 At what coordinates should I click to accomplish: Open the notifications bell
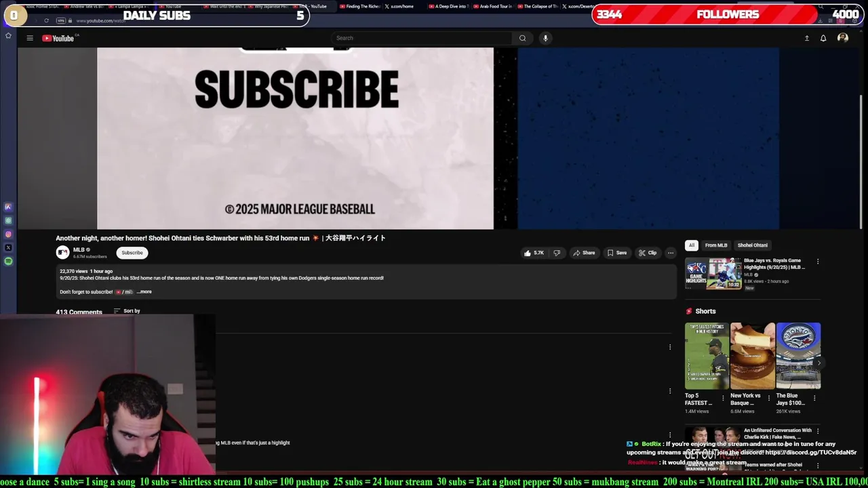(823, 38)
